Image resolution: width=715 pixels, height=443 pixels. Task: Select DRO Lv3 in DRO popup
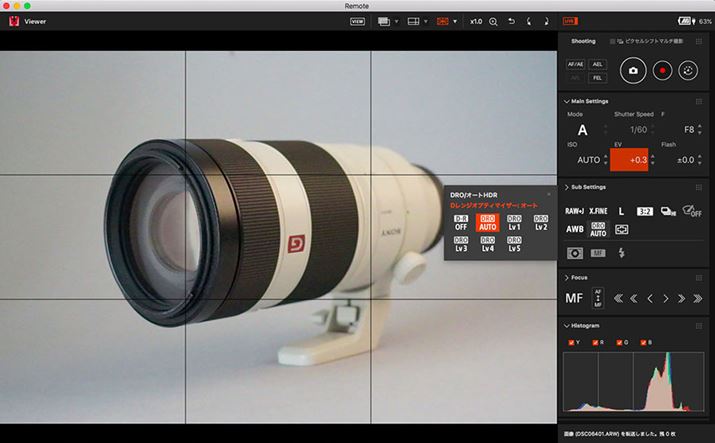461,244
